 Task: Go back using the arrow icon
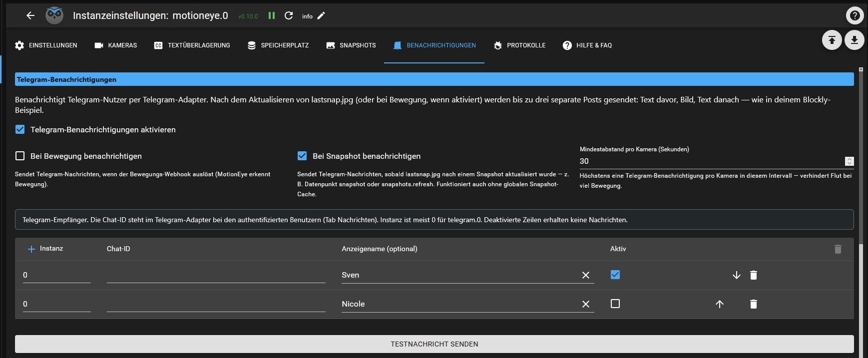[30, 15]
